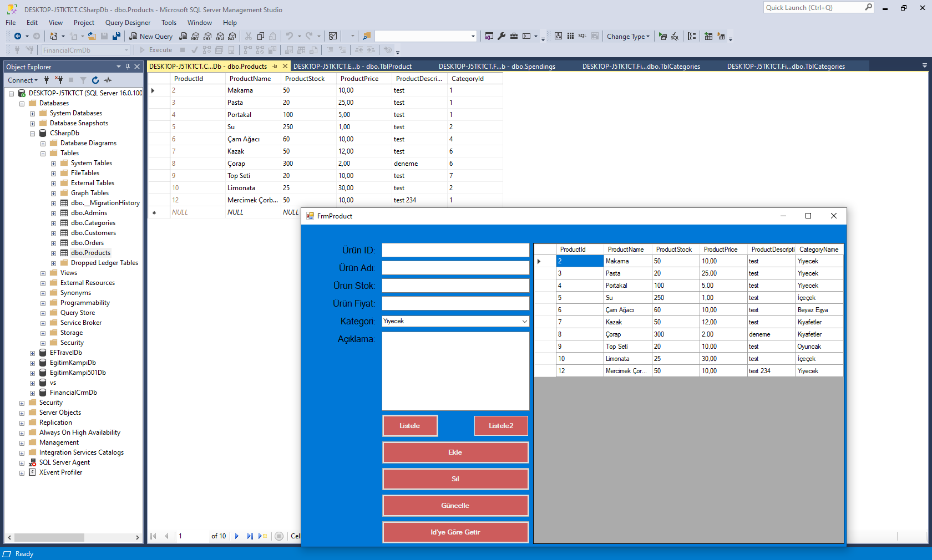Switch to the dbo.TblProduct tab
Viewport: 932px width, 560px height.
tap(352, 67)
